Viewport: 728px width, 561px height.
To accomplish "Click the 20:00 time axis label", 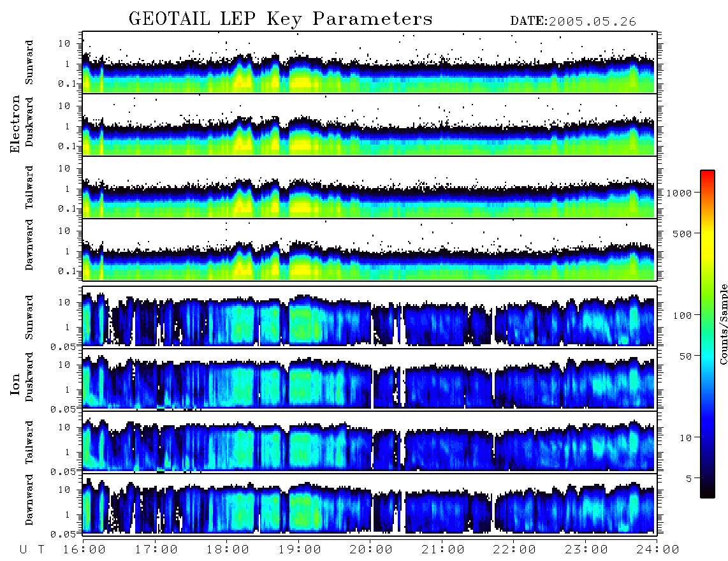I will [372, 550].
